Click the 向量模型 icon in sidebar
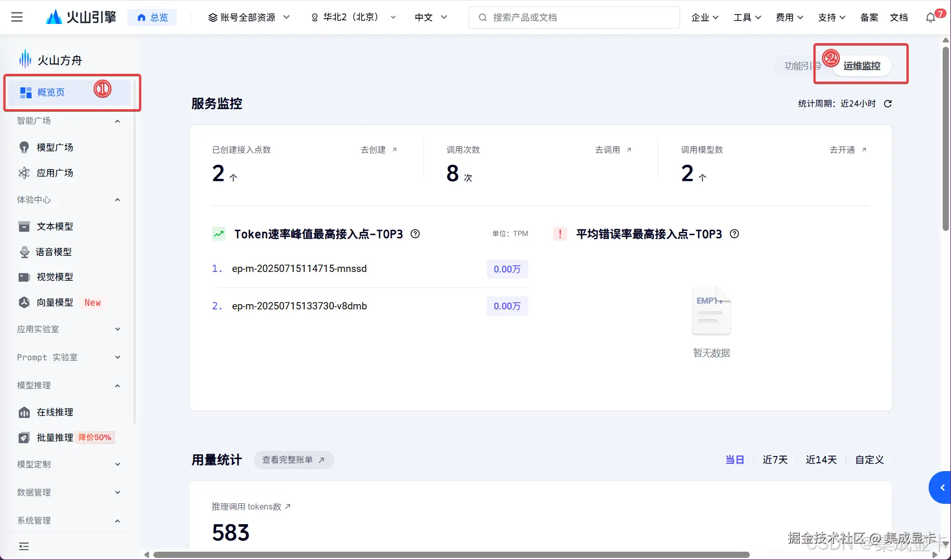951x560 pixels. tap(24, 302)
